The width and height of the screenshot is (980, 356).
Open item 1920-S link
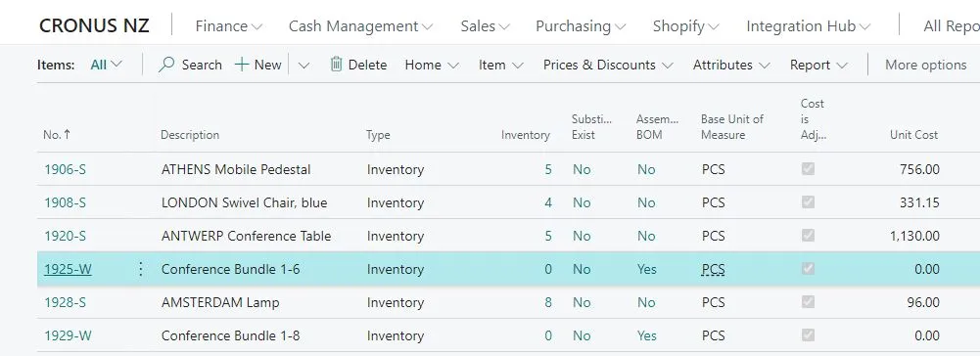point(65,236)
